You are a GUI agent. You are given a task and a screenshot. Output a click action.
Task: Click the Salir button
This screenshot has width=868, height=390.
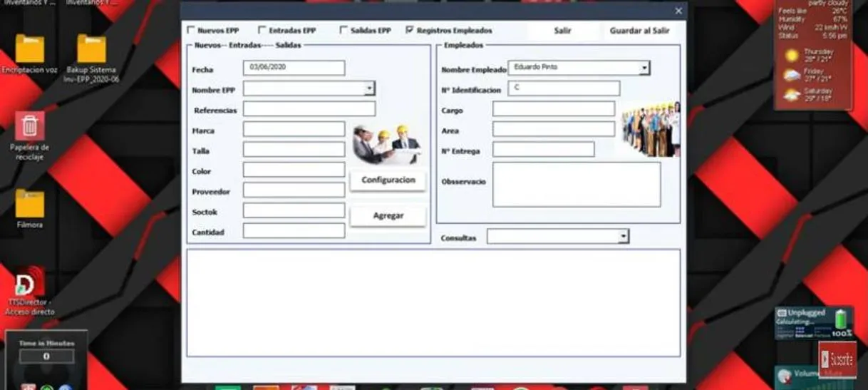[x=563, y=31]
